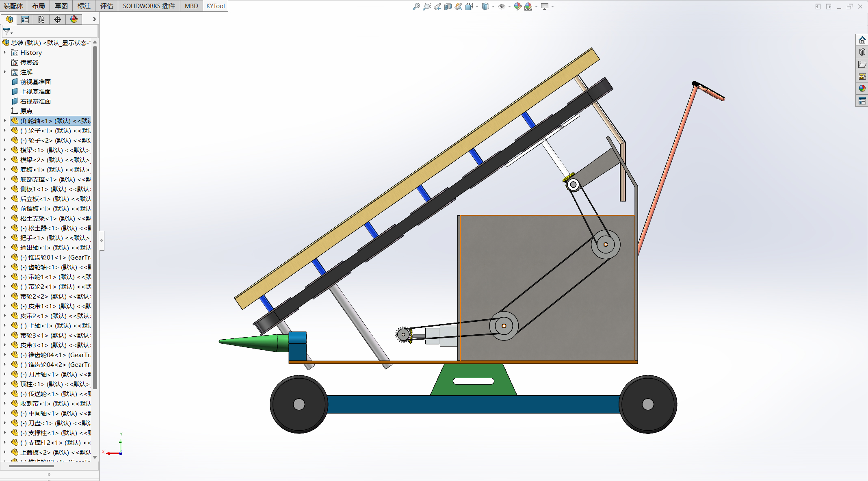Click the Zoom to Area icon
The height and width of the screenshot is (481, 868).
coord(426,6)
